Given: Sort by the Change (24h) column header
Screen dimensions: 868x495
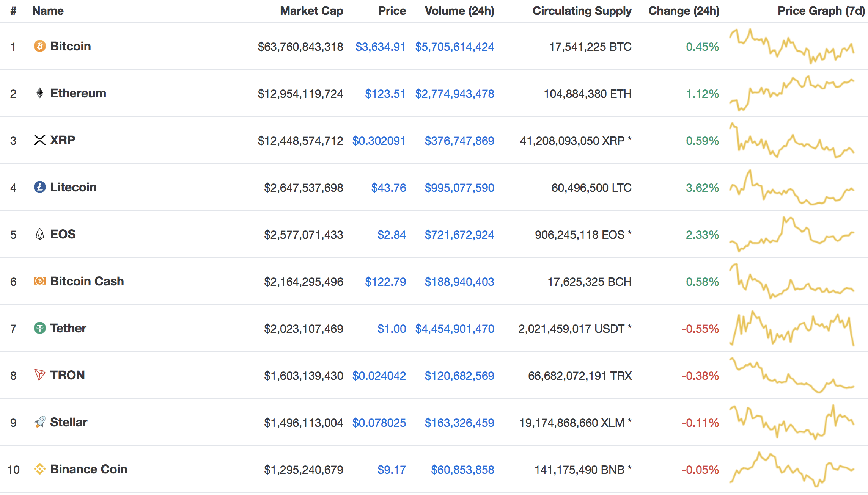Looking at the screenshot, I should [684, 11].
